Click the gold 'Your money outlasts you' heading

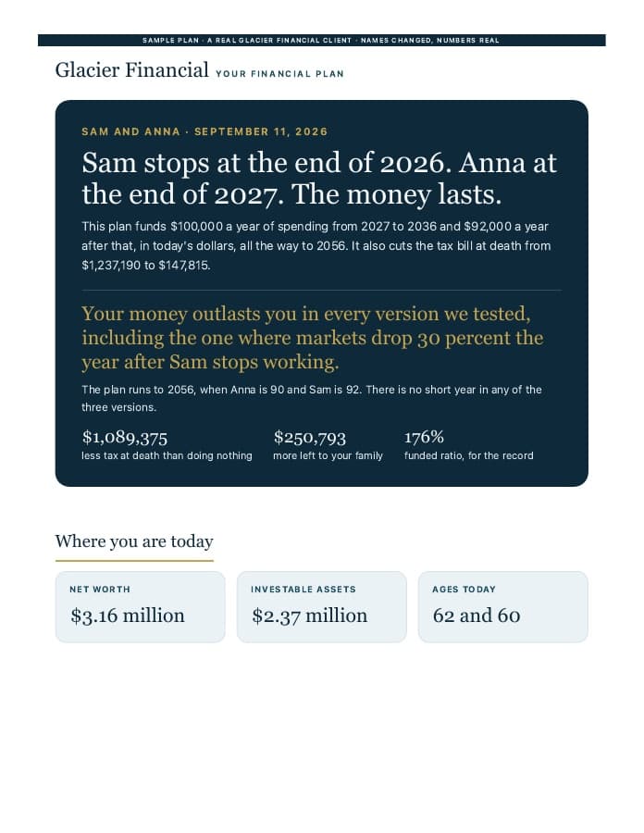pyautogui.click(x=312, y=338)
